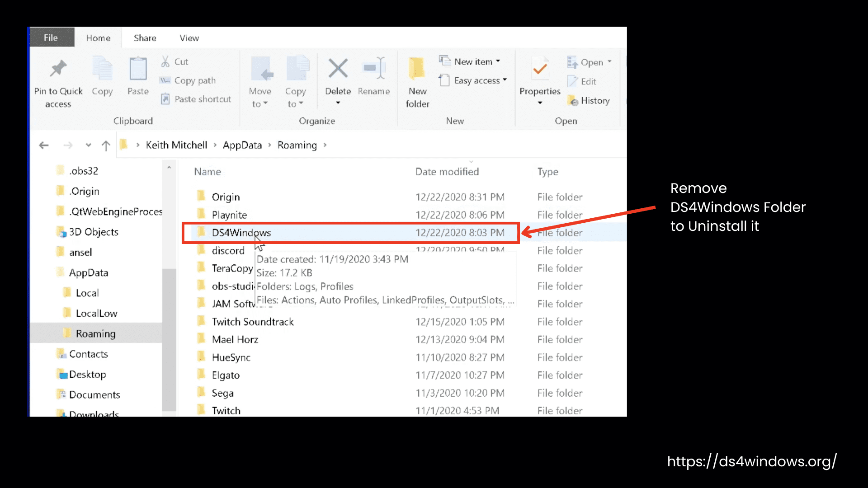Switch to the View ribbon tab

click(x=189, y=38)
